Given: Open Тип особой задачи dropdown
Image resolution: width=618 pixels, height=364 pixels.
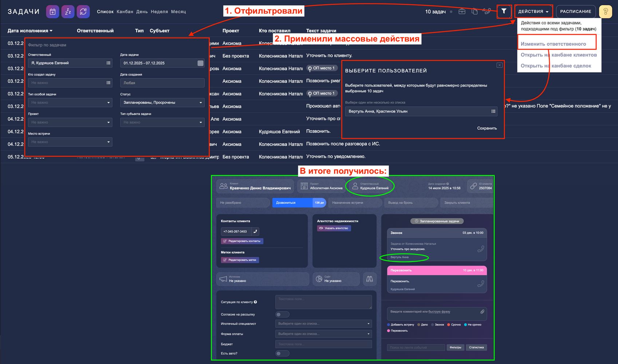Looking at the screenshot, I should click(x=70, y=103).
